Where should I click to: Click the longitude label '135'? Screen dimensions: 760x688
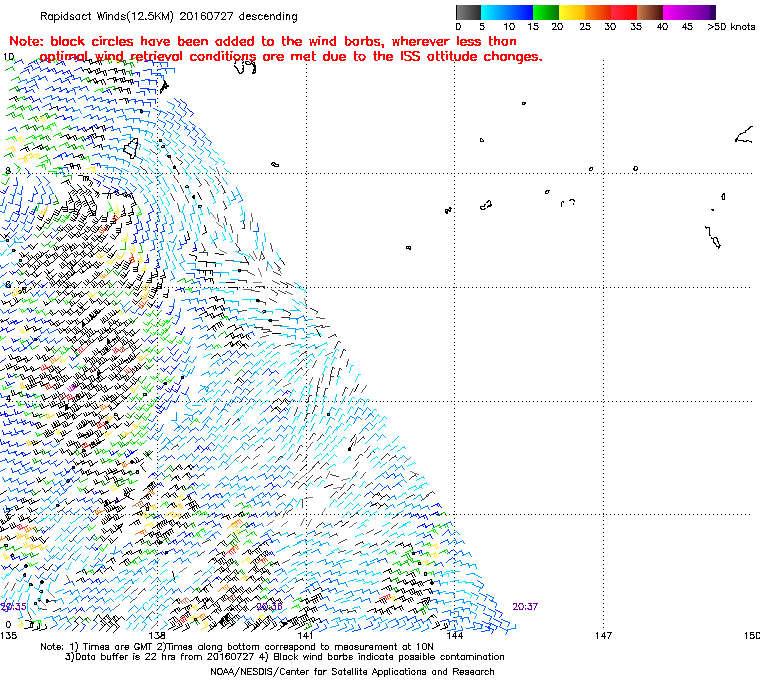8,635
